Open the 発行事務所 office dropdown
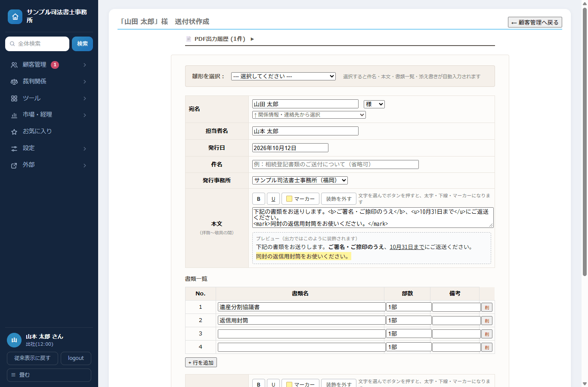 [x=300, y=181]
